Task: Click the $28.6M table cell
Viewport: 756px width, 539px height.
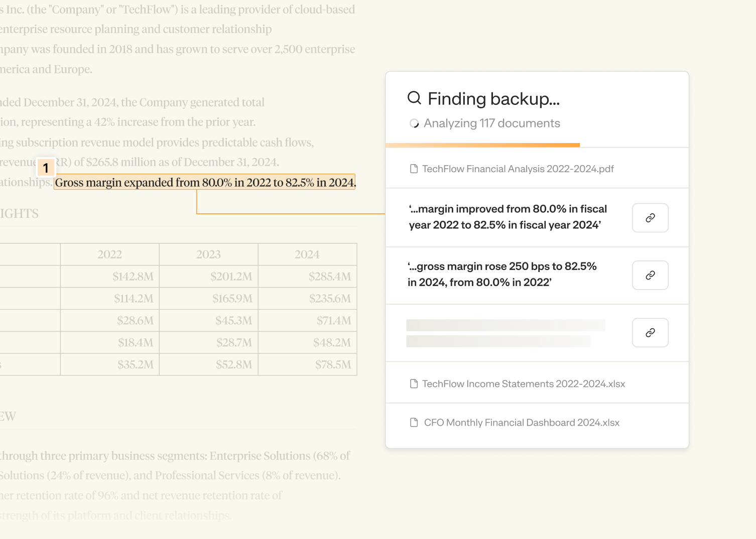Action: tap(110, 321)
